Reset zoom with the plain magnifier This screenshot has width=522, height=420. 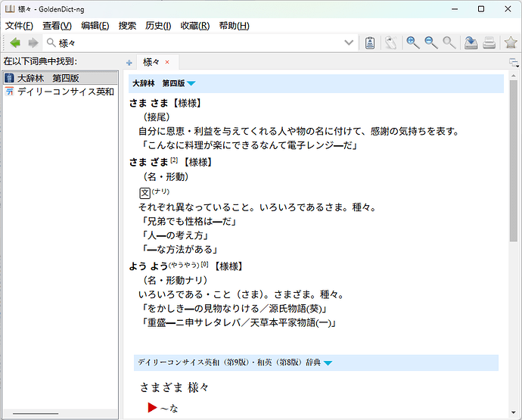(x=449, y=42)
